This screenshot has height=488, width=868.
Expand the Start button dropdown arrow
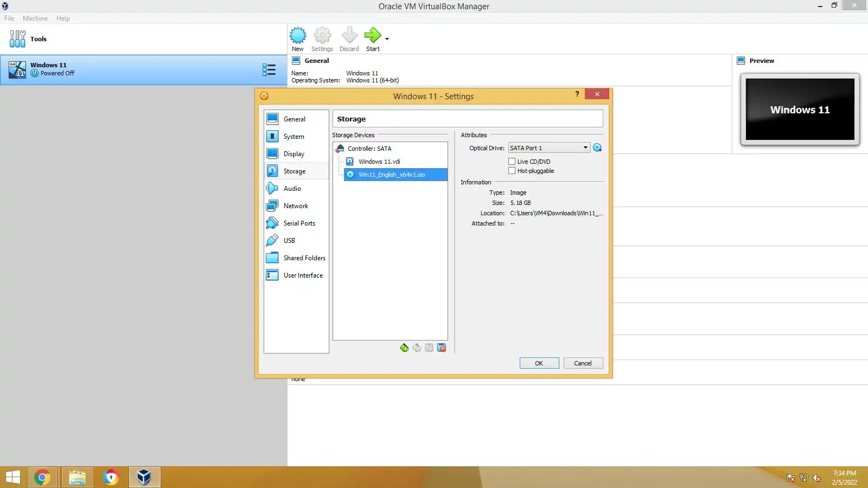pos(387,39)
